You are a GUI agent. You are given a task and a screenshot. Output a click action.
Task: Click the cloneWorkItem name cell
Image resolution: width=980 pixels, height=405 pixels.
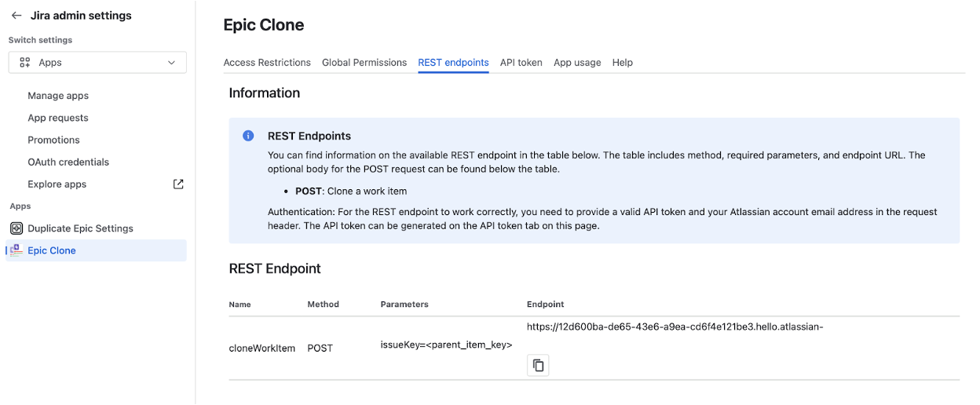pos(261,348)
